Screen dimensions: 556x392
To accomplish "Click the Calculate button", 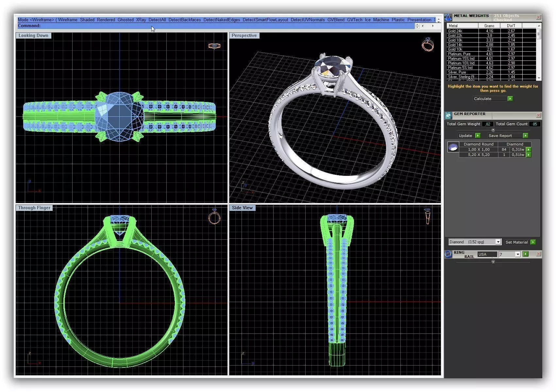I will (x=490, y=98).
